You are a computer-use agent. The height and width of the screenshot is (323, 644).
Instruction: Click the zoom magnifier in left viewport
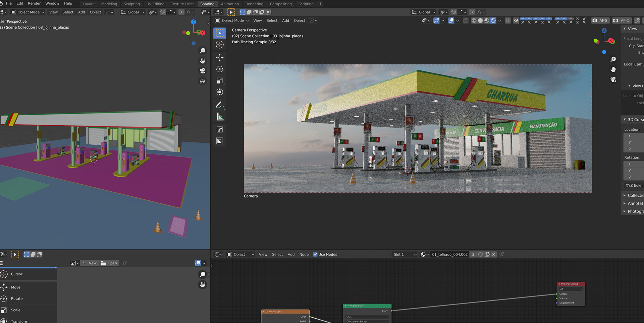(x=203, y=51)
